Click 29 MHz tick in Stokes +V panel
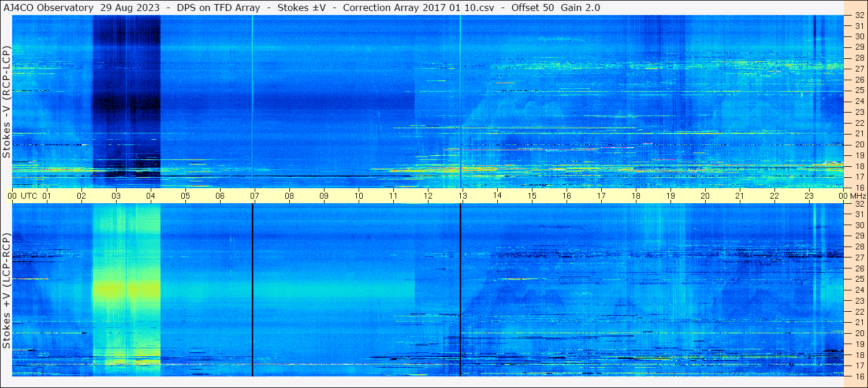This screenshot has height=388, width=868. [859, 236]
